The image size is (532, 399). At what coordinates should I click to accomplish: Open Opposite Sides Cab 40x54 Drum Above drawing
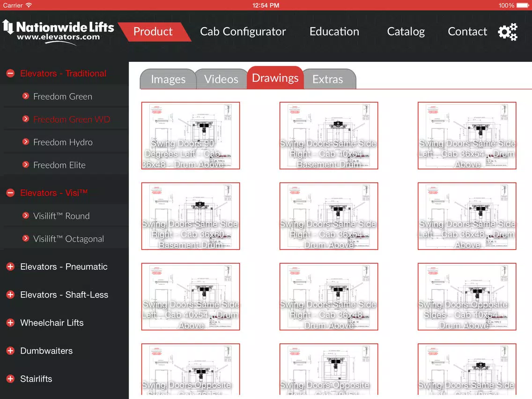[467, 296]
